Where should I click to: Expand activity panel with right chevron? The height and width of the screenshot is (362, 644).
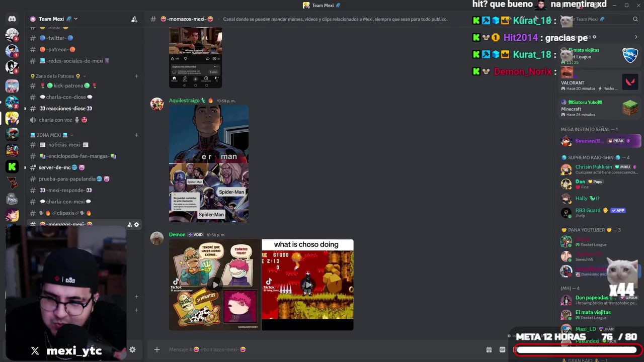tap(636, 37)
